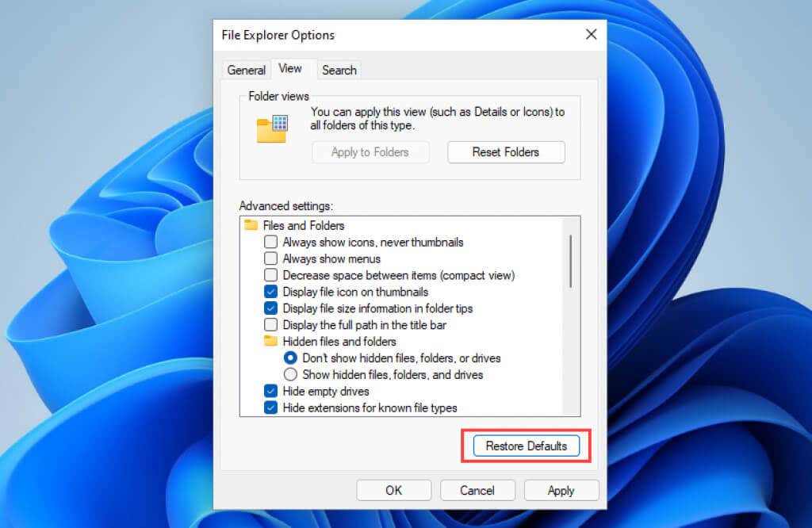Click the Advanced settings scrollbar
The image size is (812, 528).
click(x=569, y=262)
